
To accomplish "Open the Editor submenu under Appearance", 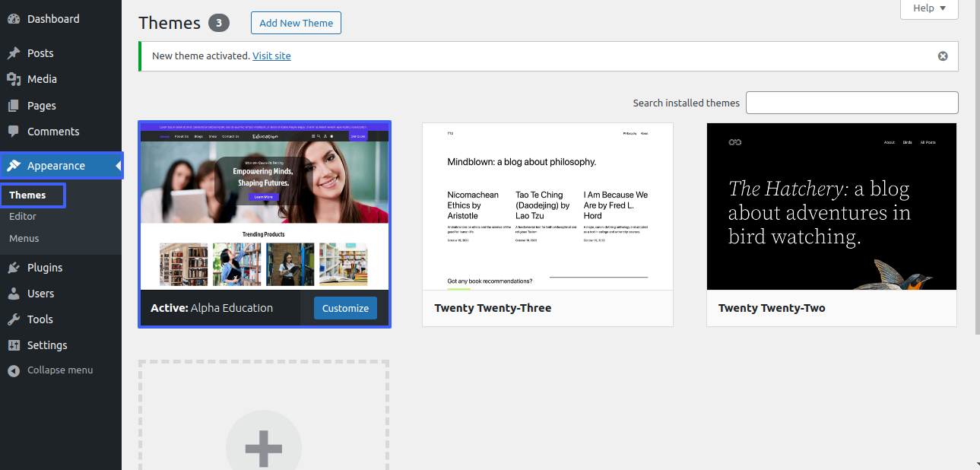I will (23, 217).
